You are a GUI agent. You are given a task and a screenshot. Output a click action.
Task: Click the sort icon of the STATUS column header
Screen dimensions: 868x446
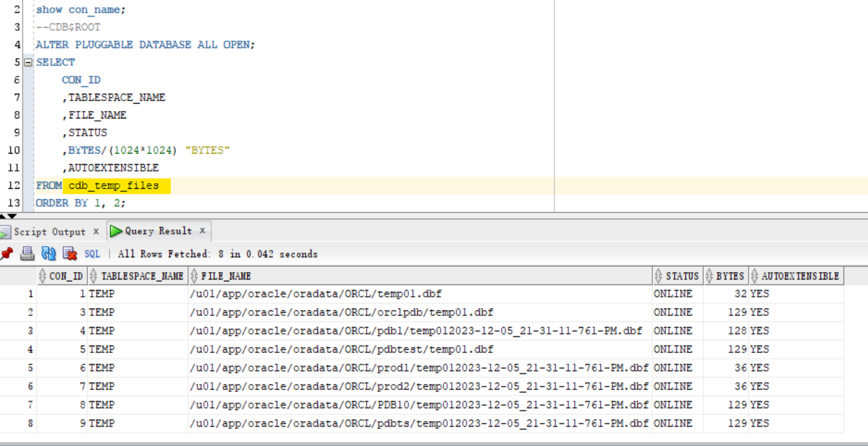coord(658,276)
